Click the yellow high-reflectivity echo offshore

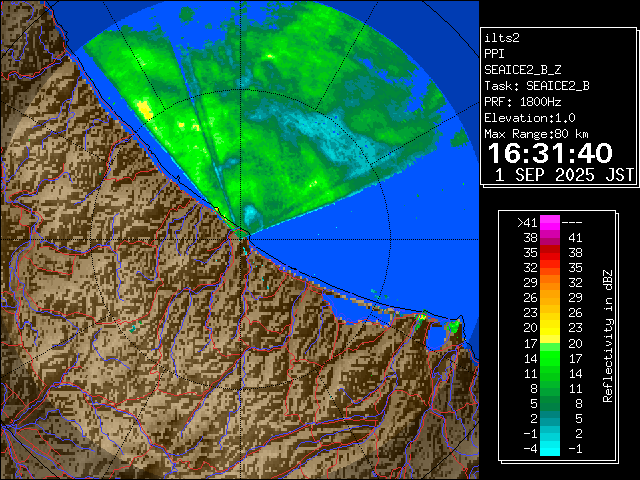click(x=145, y=108)
